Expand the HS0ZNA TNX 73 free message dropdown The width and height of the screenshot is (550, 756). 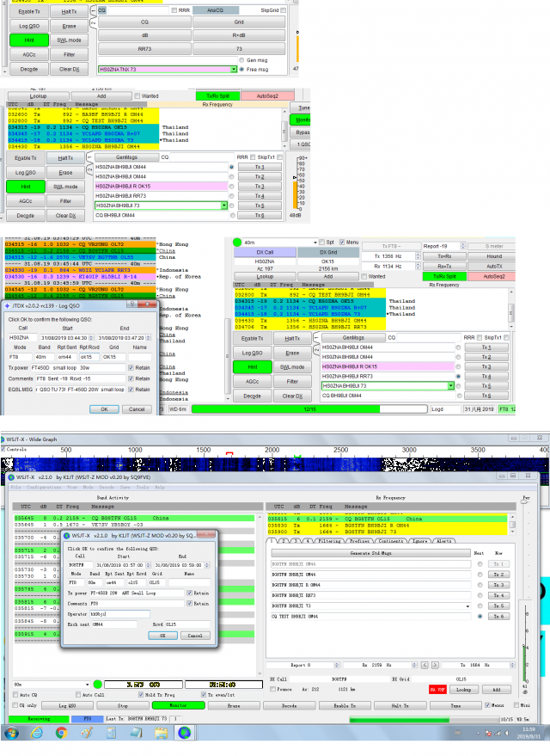point(234,70)
